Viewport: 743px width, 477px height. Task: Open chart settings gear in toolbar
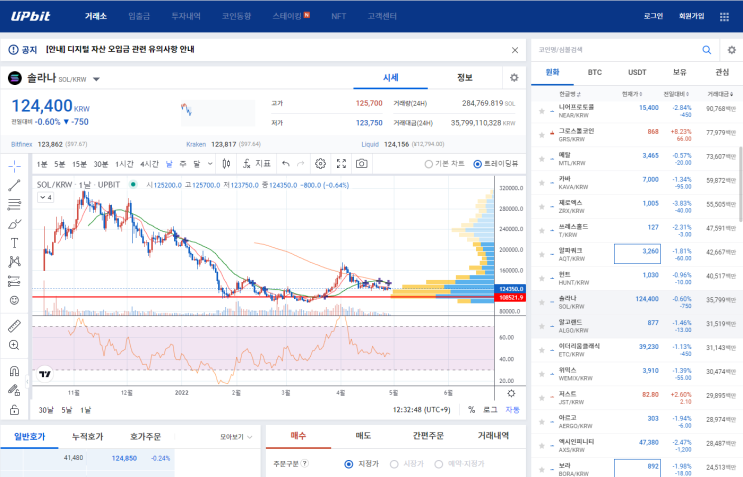(320, 164)
